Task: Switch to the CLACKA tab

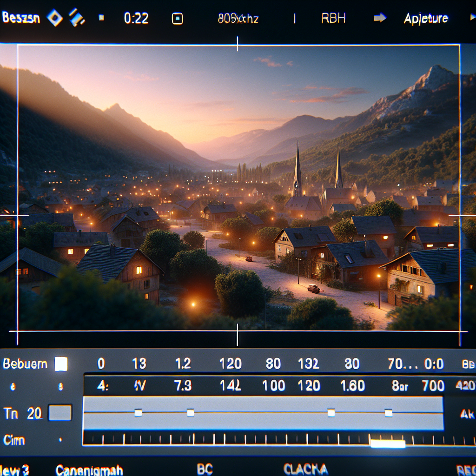Action: point(305,469)
